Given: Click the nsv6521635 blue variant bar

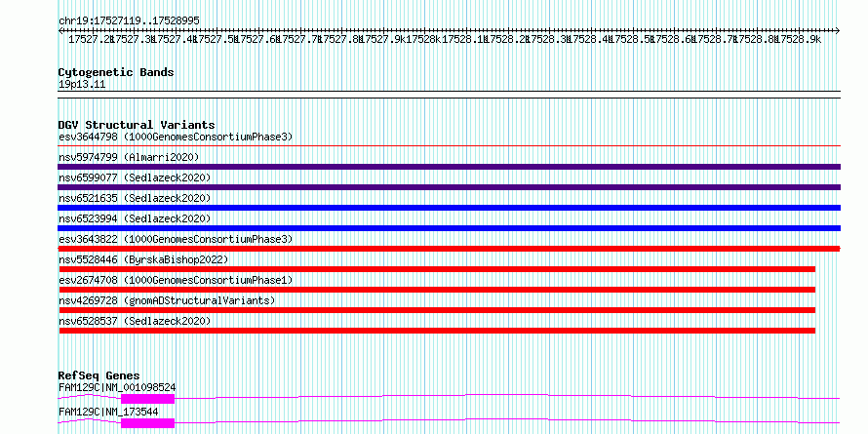Looking at the screenshot, I should tap(449, 208).
